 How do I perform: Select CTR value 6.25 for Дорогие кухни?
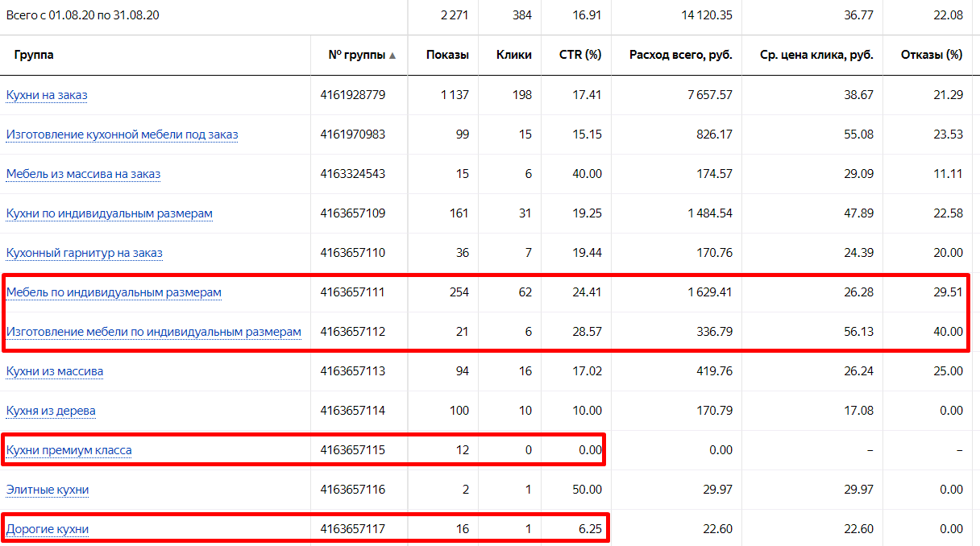590,529
